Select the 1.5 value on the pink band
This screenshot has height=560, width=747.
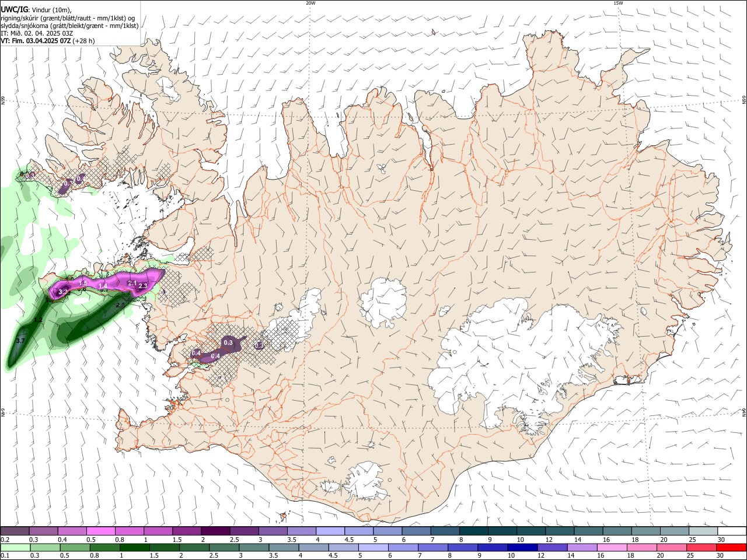click(x=83, y=283)
